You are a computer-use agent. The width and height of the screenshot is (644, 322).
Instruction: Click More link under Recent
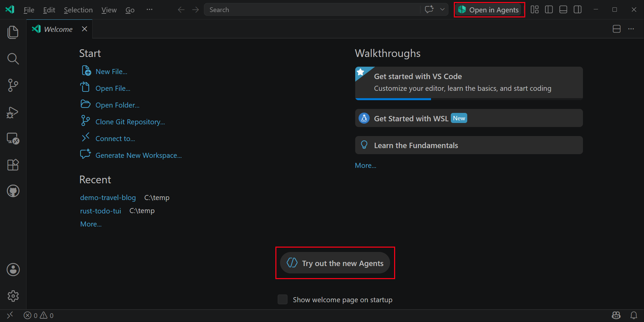point(91,224)
